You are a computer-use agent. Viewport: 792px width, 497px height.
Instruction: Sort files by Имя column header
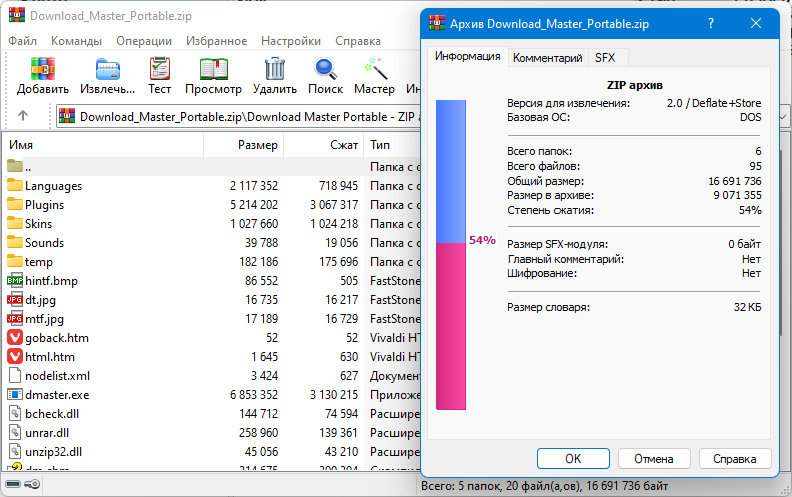(x=104, y=145)
